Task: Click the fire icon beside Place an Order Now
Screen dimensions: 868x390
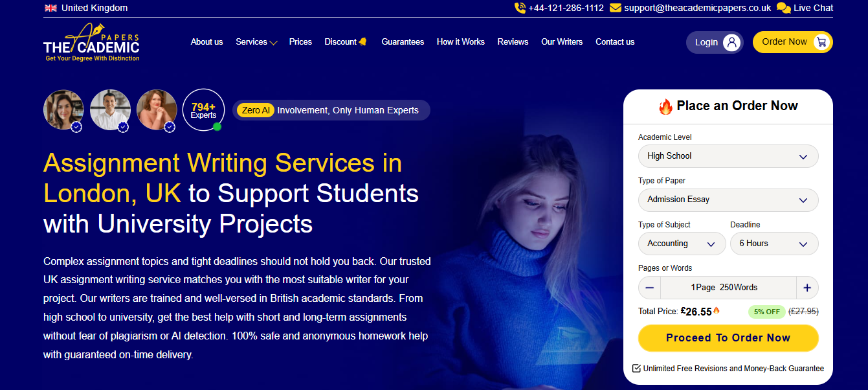Action: pos(665,106)
